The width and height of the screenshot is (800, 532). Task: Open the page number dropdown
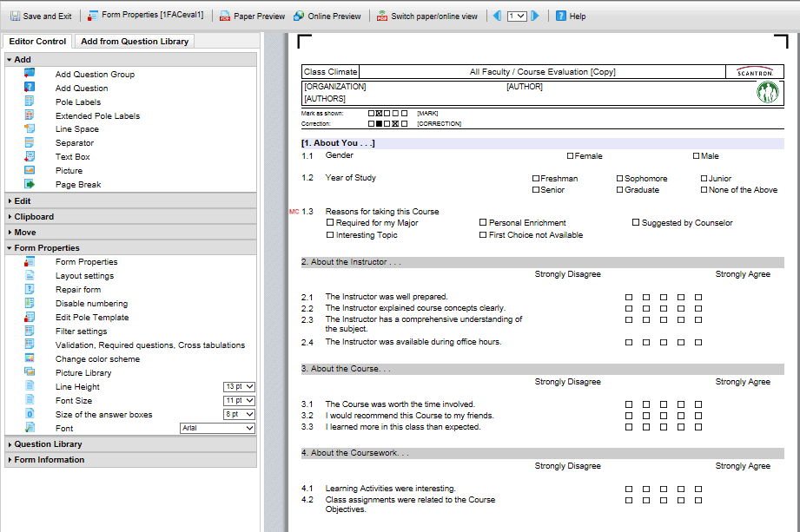[516, 16]
